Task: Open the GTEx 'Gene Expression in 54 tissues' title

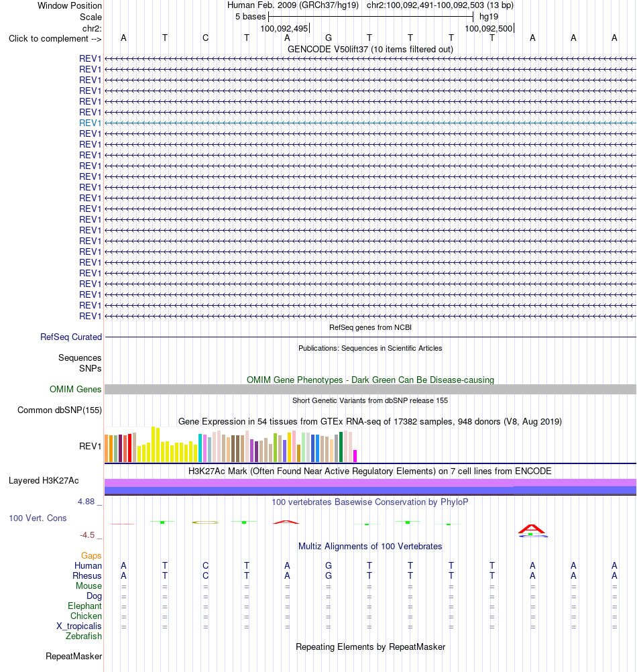Action: pos(370,421)
